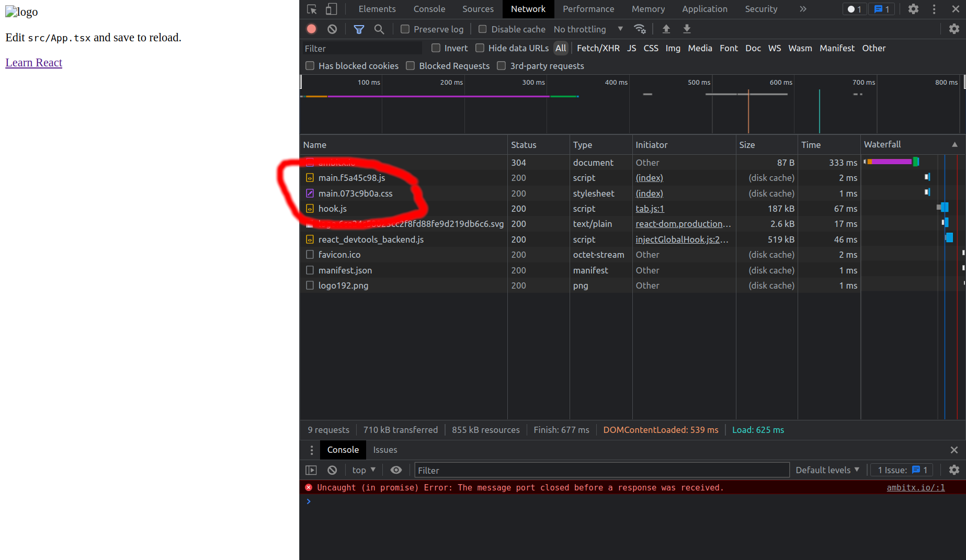Check 3rd-party requests checkbox

click(x=501, y=66)
